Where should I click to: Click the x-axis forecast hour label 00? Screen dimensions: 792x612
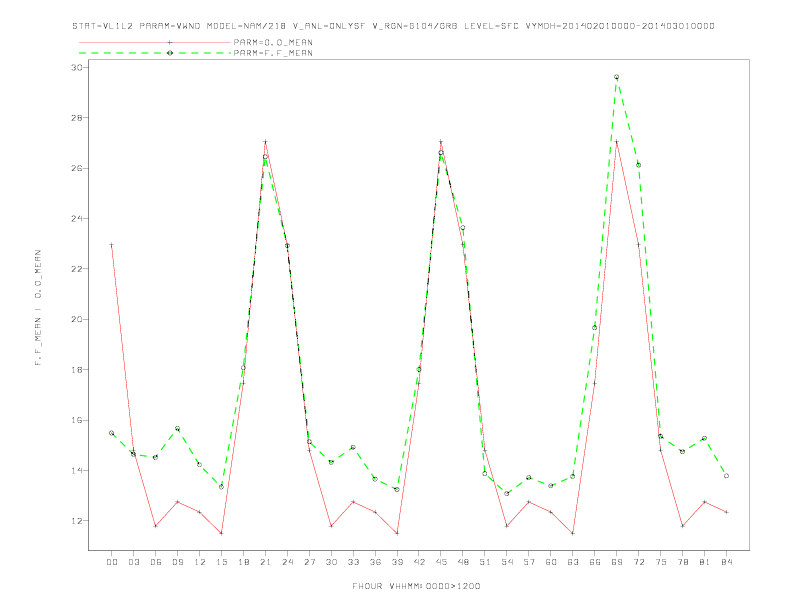click(112, 562)
